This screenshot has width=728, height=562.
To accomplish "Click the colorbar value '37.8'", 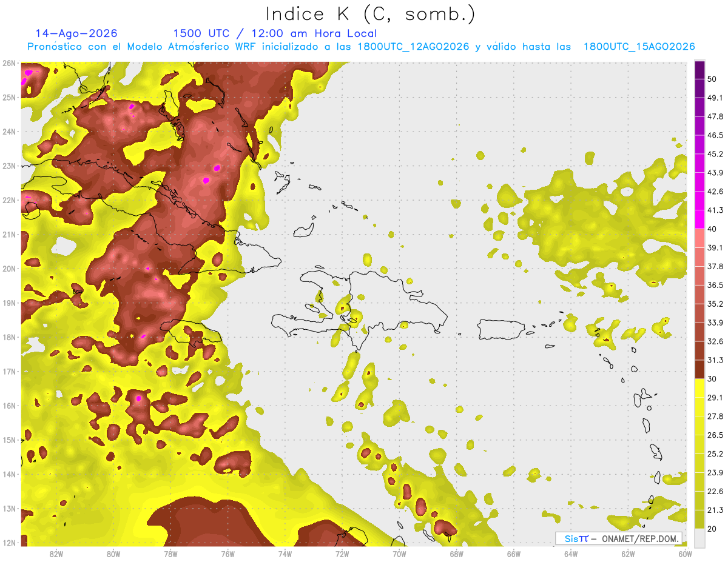I will pos(715,266).
